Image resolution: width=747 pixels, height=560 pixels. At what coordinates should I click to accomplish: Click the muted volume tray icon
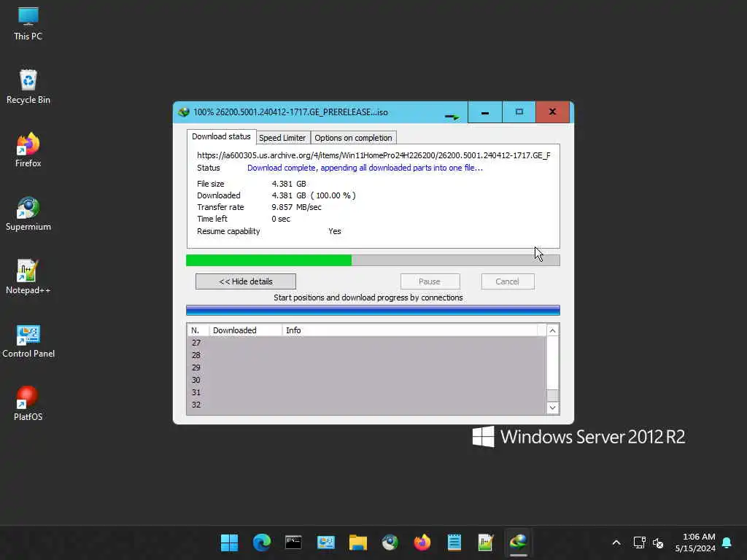coord(658,542)
